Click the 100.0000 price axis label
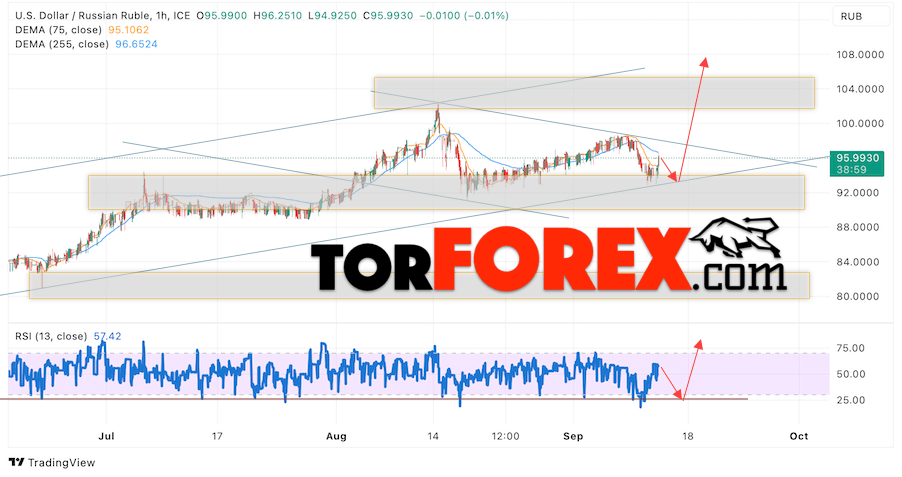The height and width of the screenshot is (477, 902). pos(860,124)
